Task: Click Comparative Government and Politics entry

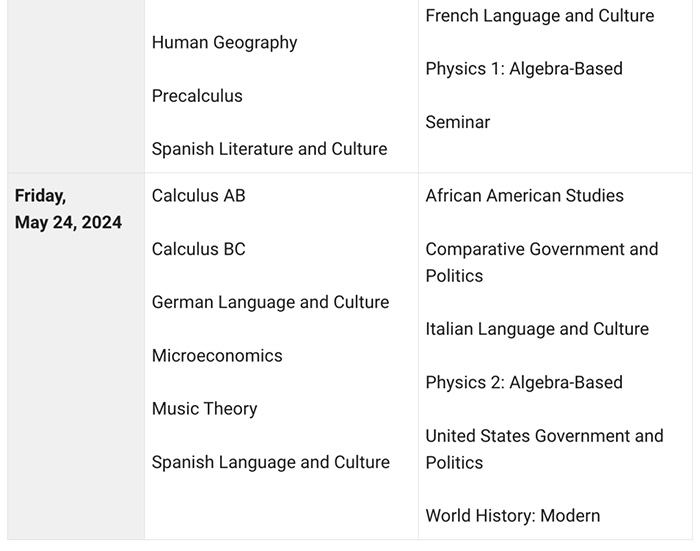Action: [x=541, y=262]
